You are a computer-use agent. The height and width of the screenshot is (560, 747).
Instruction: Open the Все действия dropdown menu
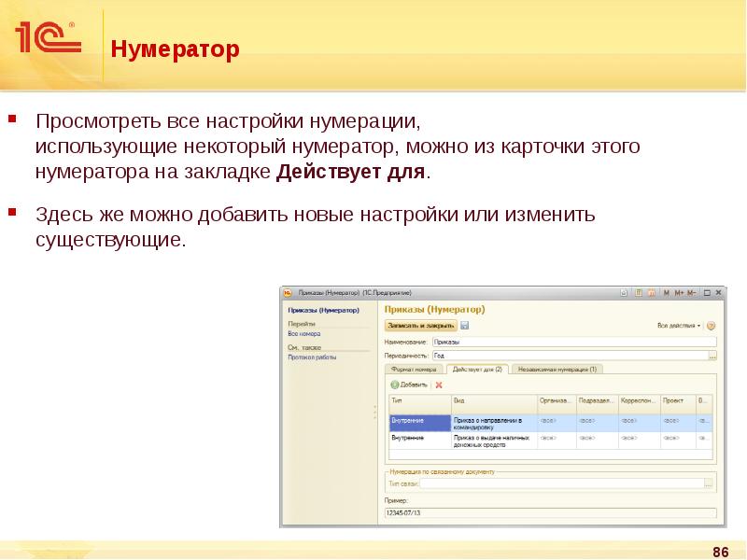pyautogui.click(x=679, y=326)
